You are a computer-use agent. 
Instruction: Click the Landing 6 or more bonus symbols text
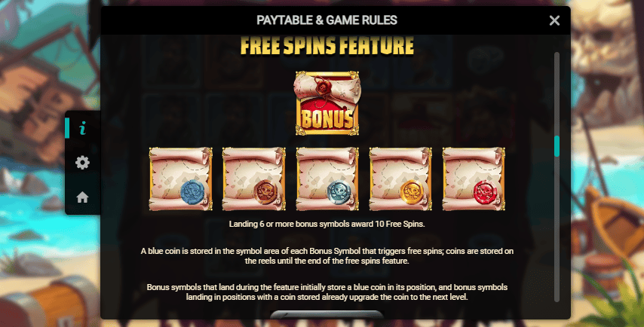coord(327,224)
